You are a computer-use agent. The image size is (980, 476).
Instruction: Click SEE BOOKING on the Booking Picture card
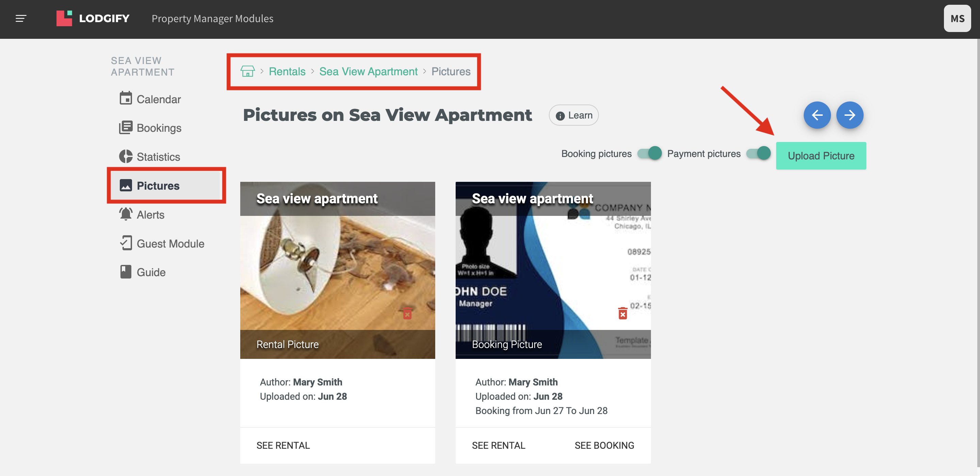tap(604, 445)
